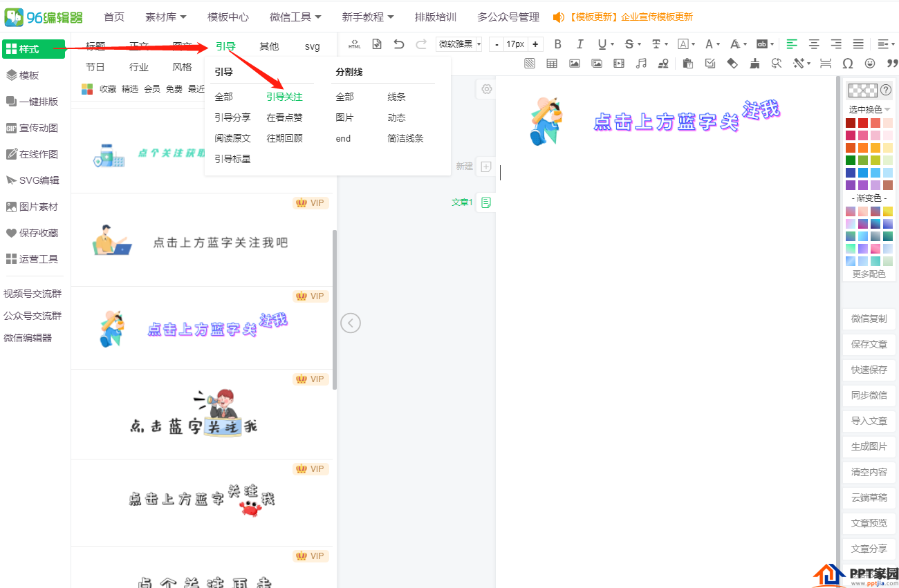Select 引导关注 in the dropdown menu
The image size is (899, 588).
[284, 97]
